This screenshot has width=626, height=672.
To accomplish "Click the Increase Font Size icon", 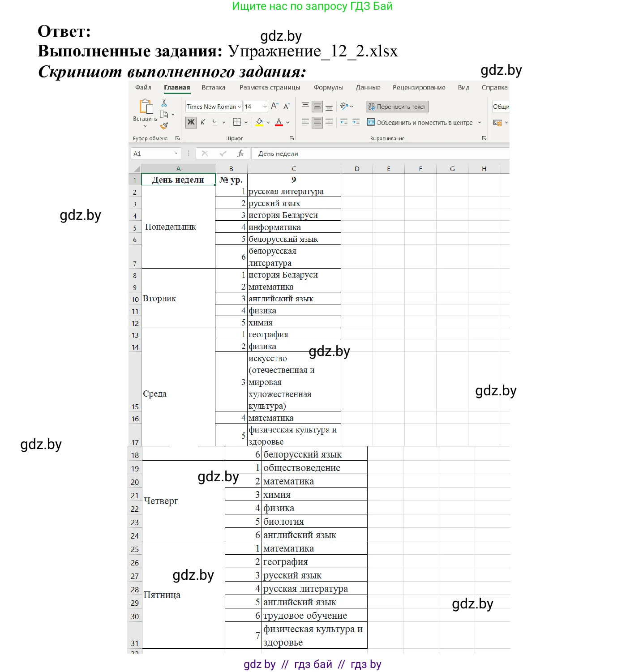I will pyautogui.click(x=275, y=105).
